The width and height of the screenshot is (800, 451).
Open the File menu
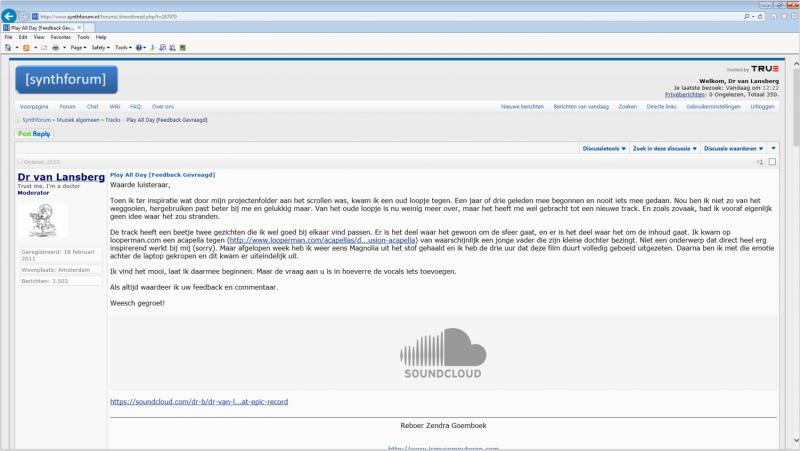pyautogui.click(x=8, y=37)
